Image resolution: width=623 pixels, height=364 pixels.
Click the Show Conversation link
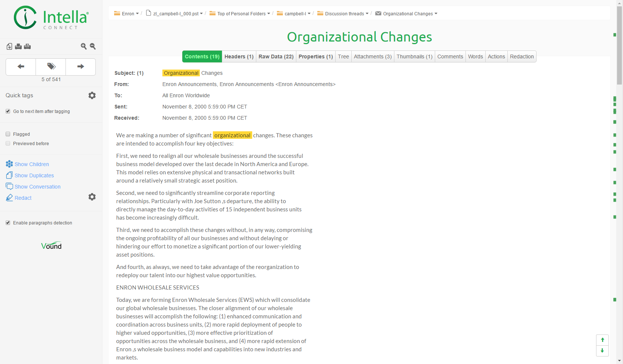37,187
